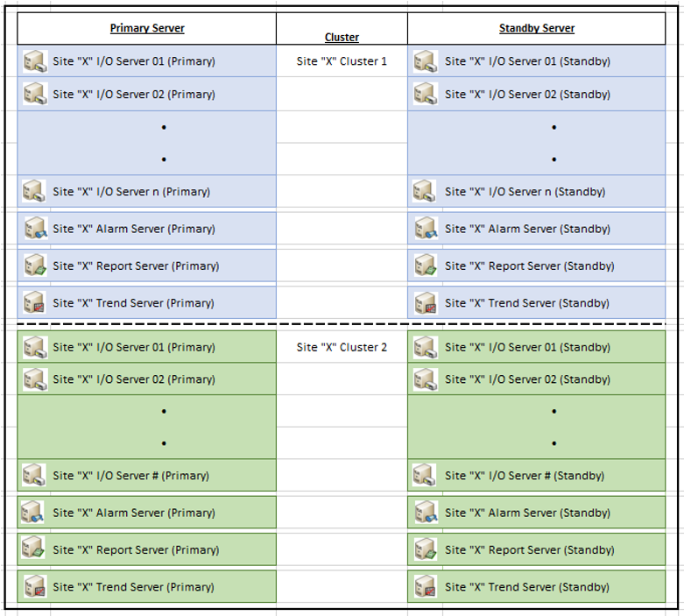Click Cluster 1 Alarm Server (Primary) text

[134, 229]
